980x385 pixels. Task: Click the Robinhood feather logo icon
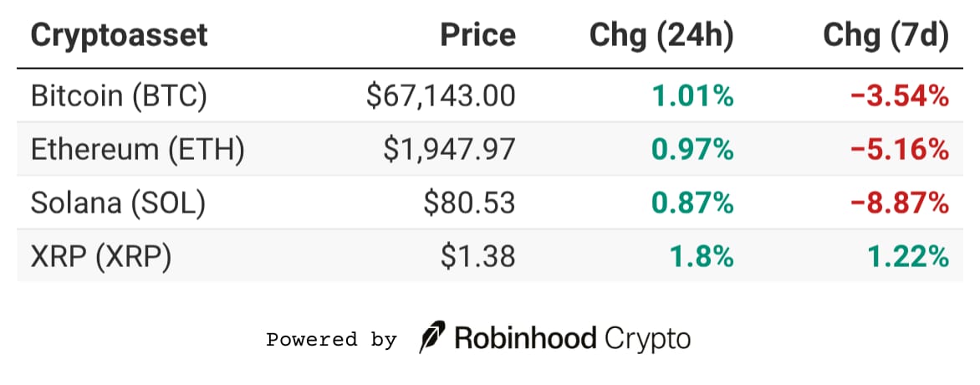click(x=432, y=338)
